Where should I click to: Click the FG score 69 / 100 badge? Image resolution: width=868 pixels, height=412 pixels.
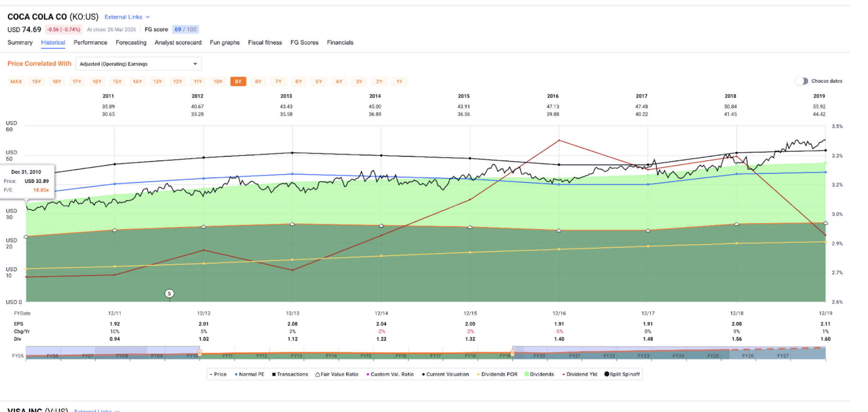[186, 29]
